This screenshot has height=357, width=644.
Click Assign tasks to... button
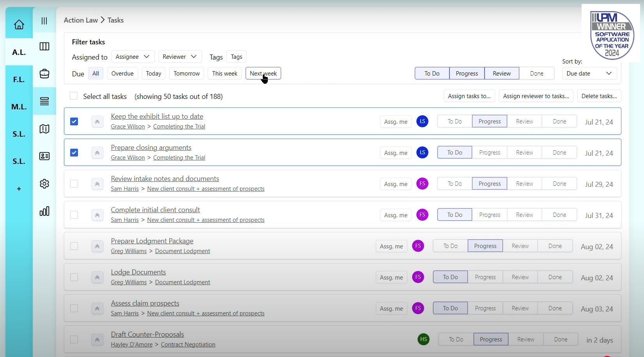coord(469,96)
